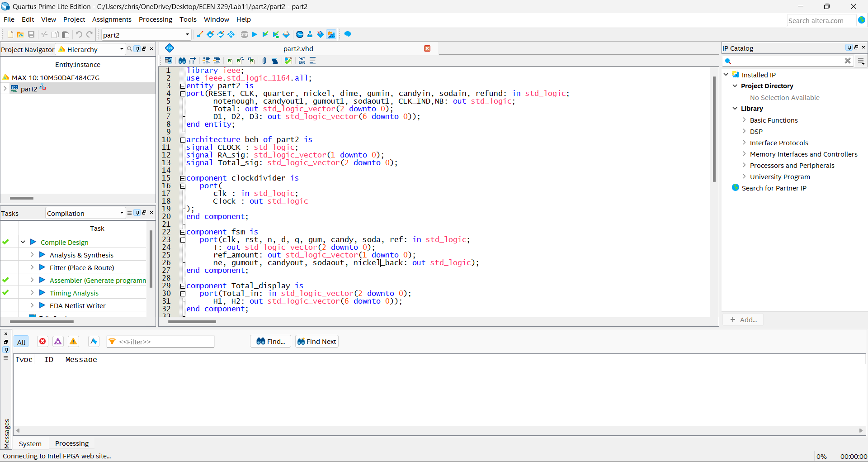The image size is (868, 462).
Task: Select the All messages filter
Action: [21, 342]
